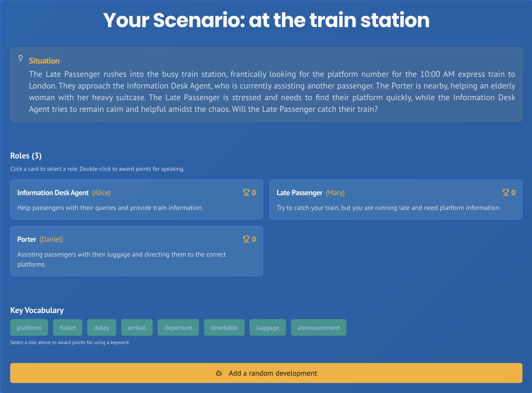Select the Porter role card

[137, 251]
